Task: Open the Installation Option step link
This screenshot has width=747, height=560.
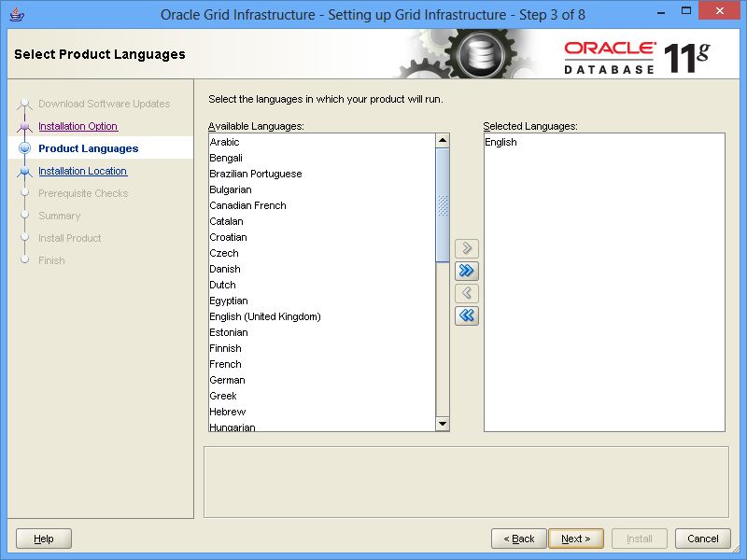Action: (78, 126)
